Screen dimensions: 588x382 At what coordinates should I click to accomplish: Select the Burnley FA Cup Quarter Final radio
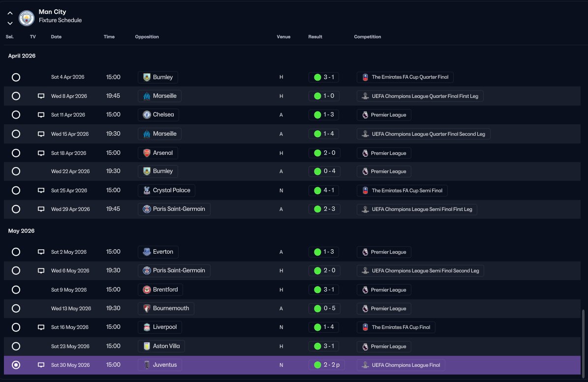(16, 77)
